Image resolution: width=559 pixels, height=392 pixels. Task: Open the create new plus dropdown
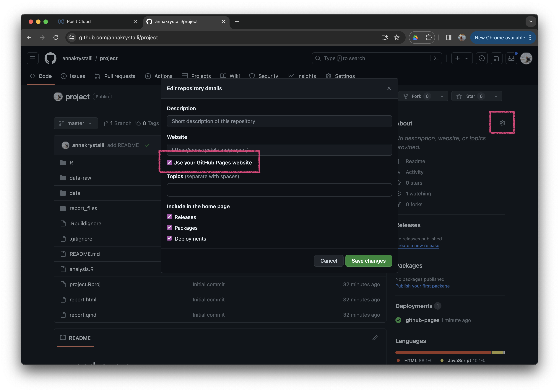462,58
